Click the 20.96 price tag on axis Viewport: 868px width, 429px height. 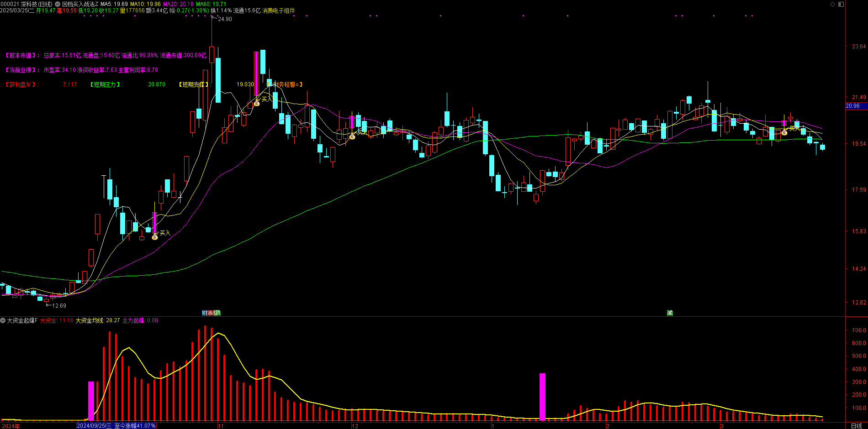[x=853, y=106]
